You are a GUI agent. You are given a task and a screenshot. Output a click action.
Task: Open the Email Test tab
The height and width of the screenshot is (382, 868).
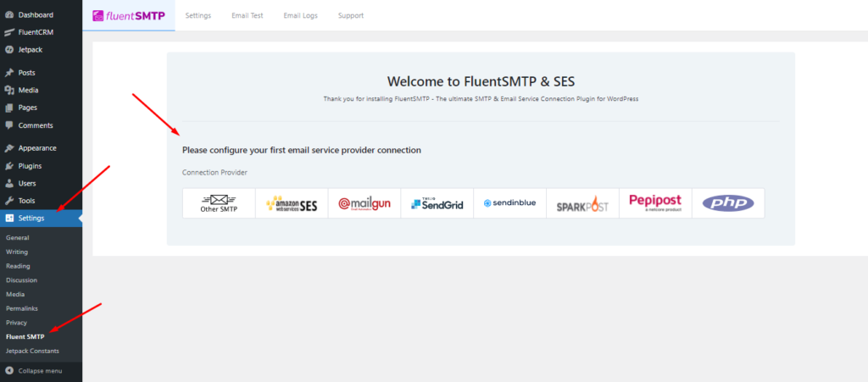[x=248, y=15]
